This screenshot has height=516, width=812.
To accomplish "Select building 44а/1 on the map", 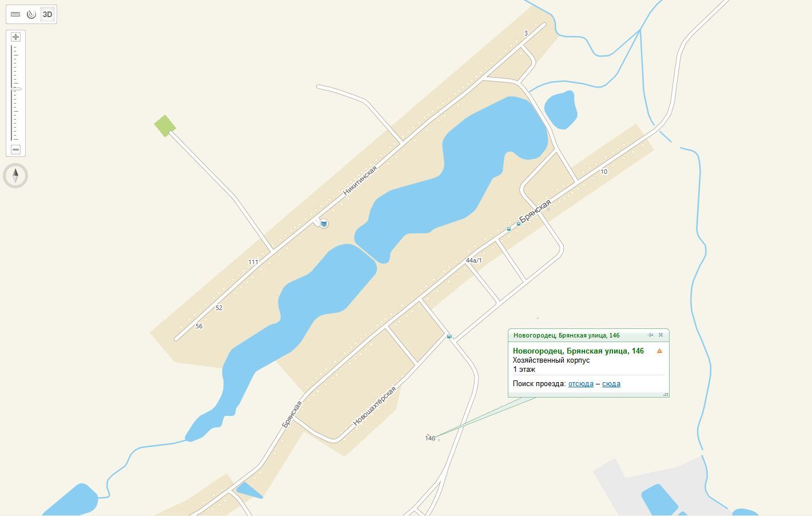I will tap(473, 260).
